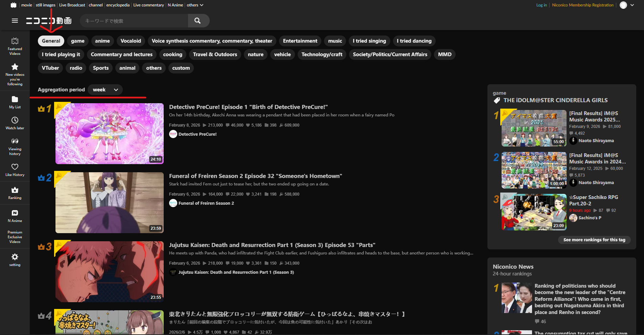The width and height of the screenshot is (644, 335).
Task: Open Jujutsu Kaisen Episode 53 title
Action: click(272, 245)
